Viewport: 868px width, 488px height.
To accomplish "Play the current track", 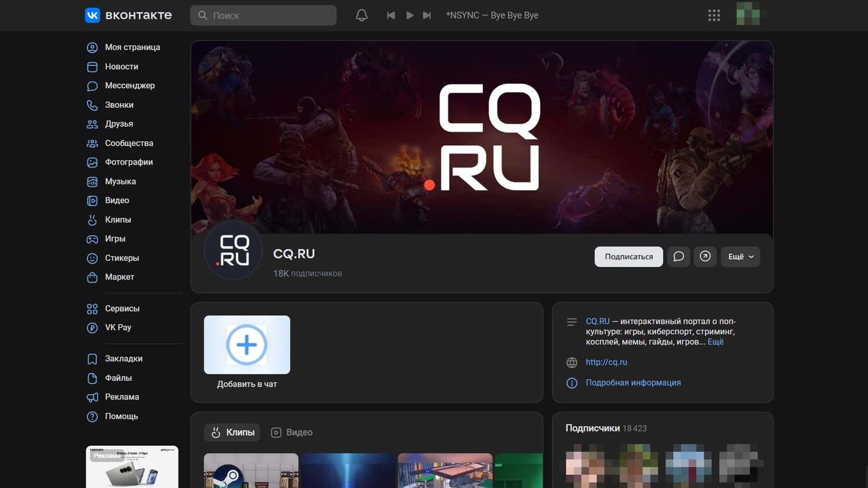I will (x=410, y=15).
